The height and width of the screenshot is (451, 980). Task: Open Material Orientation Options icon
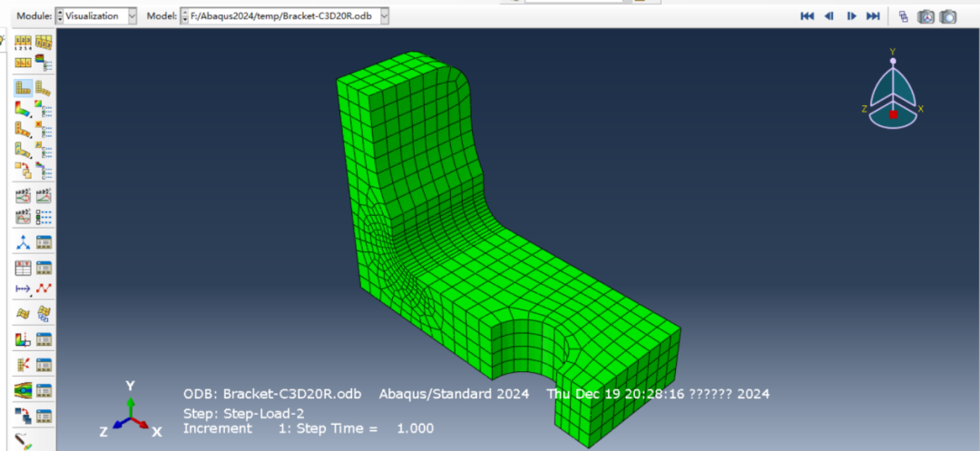point(44,150)
